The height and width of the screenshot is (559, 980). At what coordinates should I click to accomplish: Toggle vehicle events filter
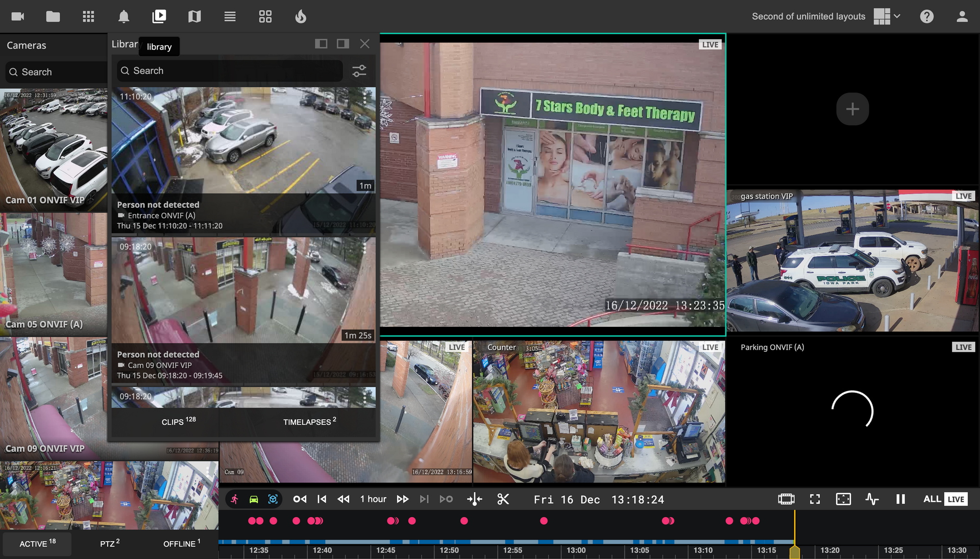click(x=254, y=499)
